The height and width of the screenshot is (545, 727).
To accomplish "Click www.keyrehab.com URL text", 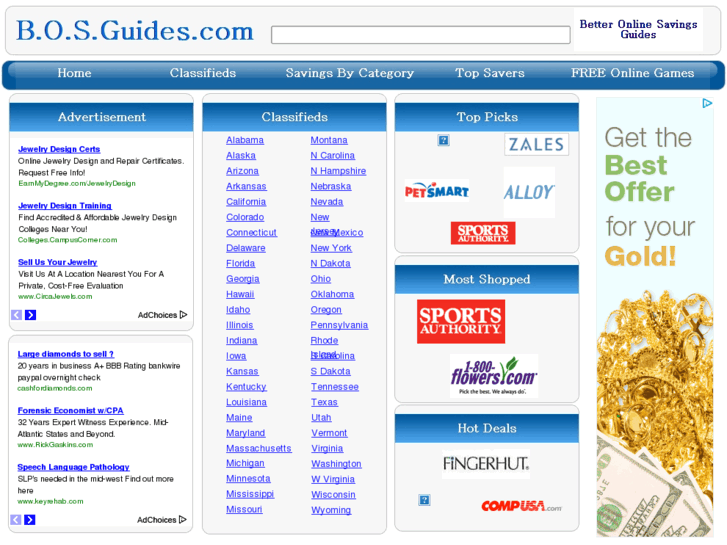I will 50,502.
